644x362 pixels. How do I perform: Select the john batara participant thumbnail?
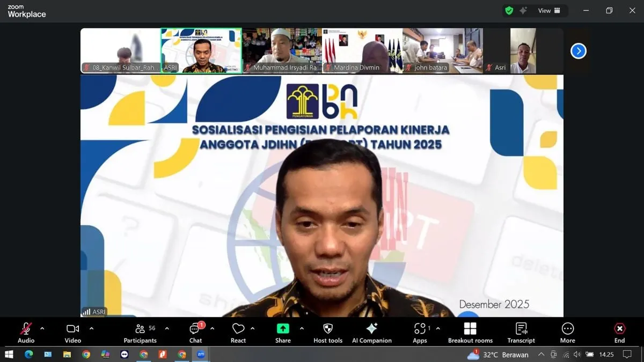coord(443,50)
